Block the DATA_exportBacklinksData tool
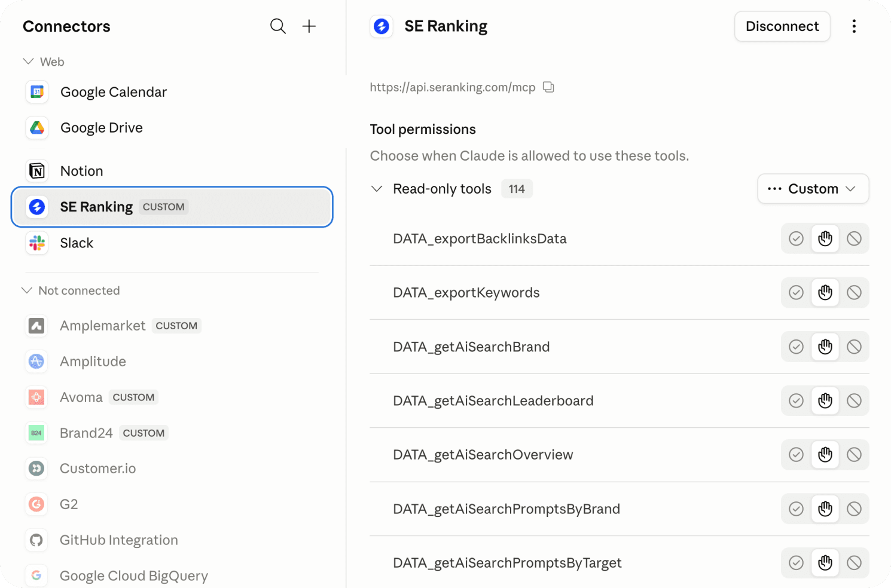Image resolution: width=891 pixels, height=588 pixels. click(854, 238)
